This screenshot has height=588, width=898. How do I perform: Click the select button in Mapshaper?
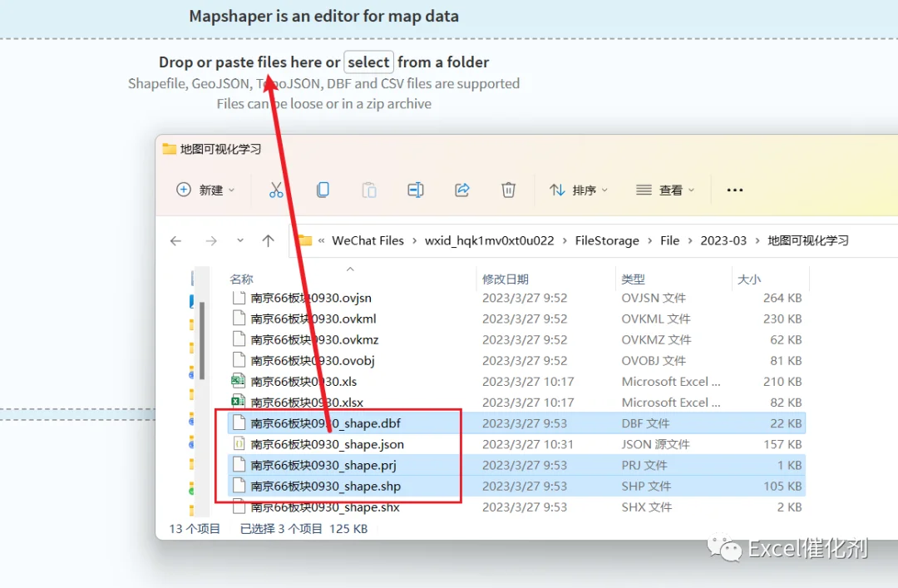point(368,62)
